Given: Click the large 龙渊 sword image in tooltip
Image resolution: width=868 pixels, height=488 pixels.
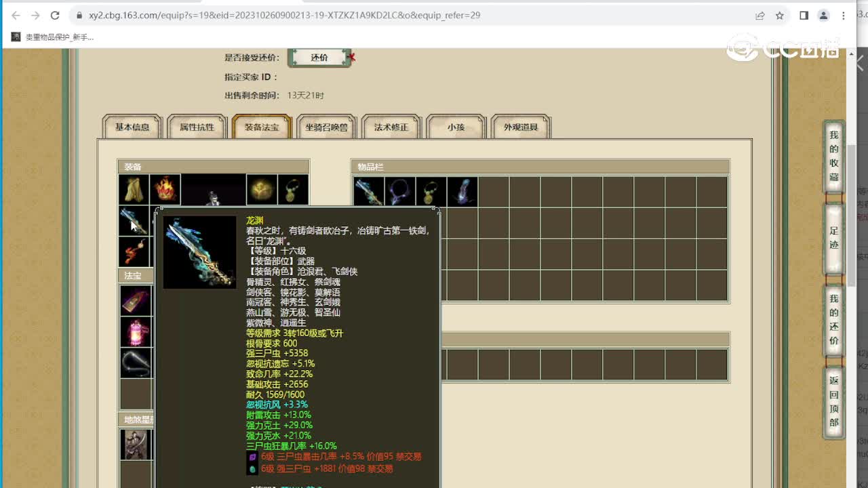Looking at the screenshot, I should (x=199, y=252).
